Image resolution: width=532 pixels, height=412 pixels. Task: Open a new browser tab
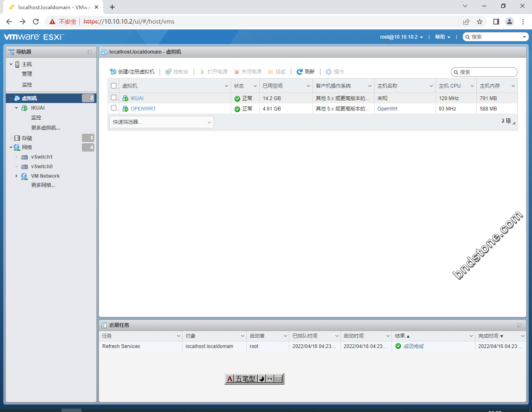112,7
